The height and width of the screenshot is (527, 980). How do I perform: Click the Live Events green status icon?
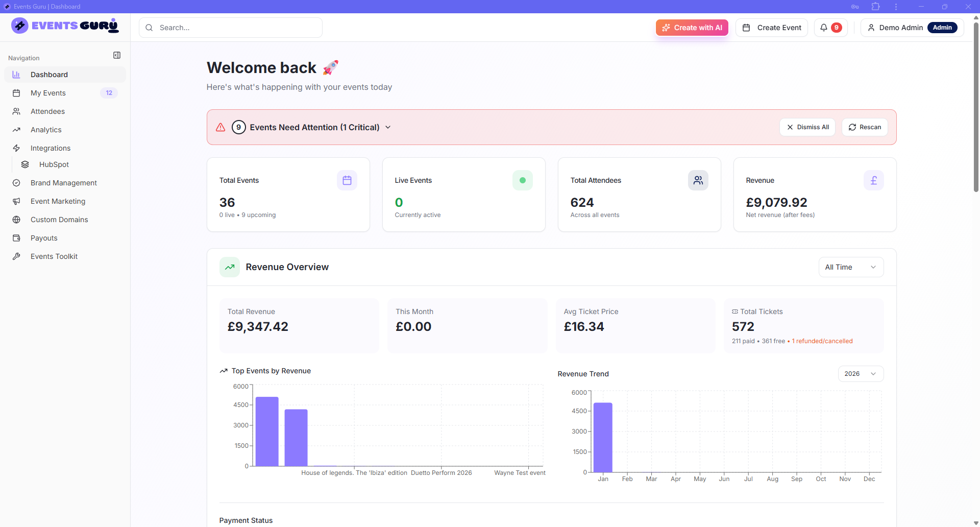click(x=522, y=180)
